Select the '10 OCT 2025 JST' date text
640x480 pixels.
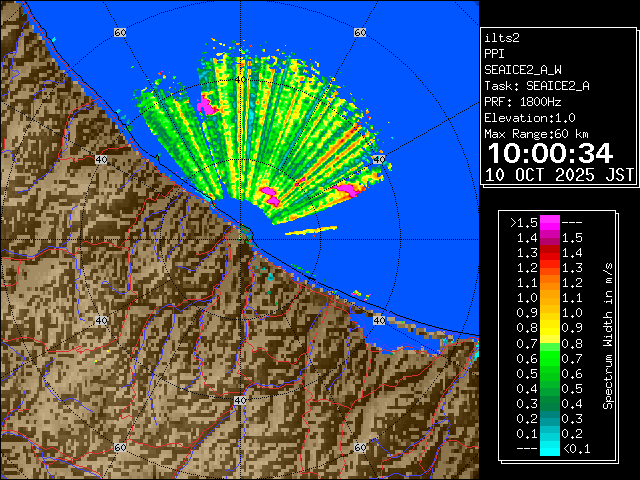559,174
